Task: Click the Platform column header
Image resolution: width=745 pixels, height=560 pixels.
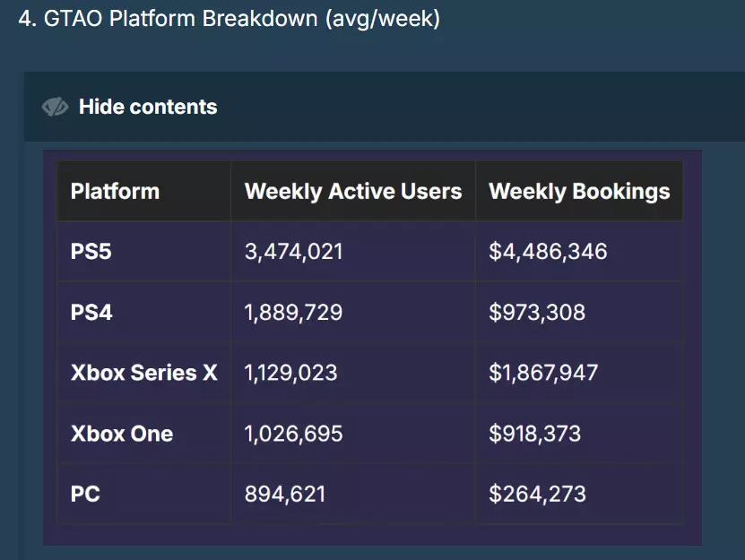Action: (x=115, y=191)
